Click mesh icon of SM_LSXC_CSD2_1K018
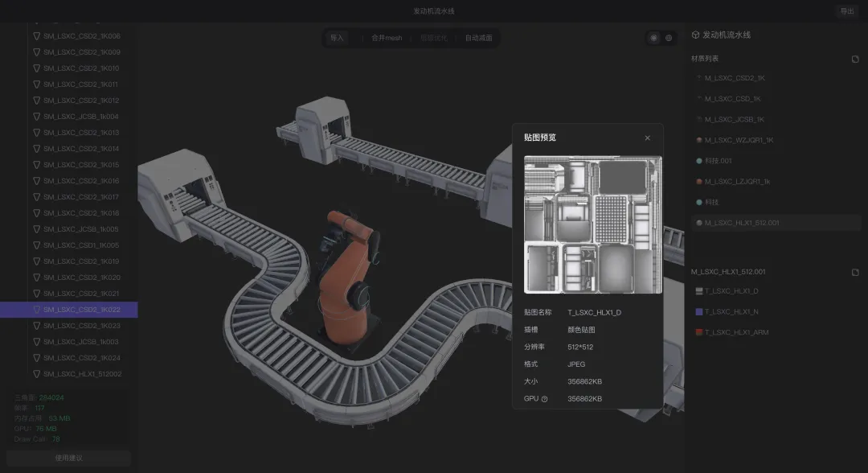The width and height of the screenshot is (868, 473). [36, 212]
